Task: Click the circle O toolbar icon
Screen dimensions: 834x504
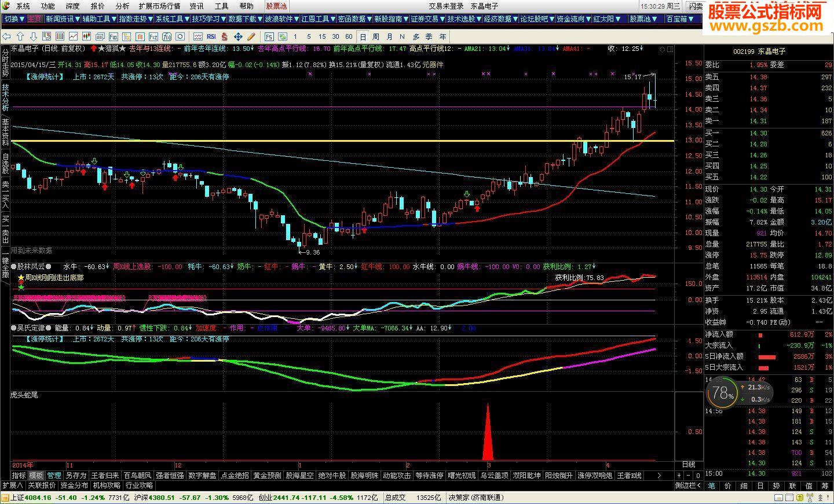Action: (x=180, y=36)
